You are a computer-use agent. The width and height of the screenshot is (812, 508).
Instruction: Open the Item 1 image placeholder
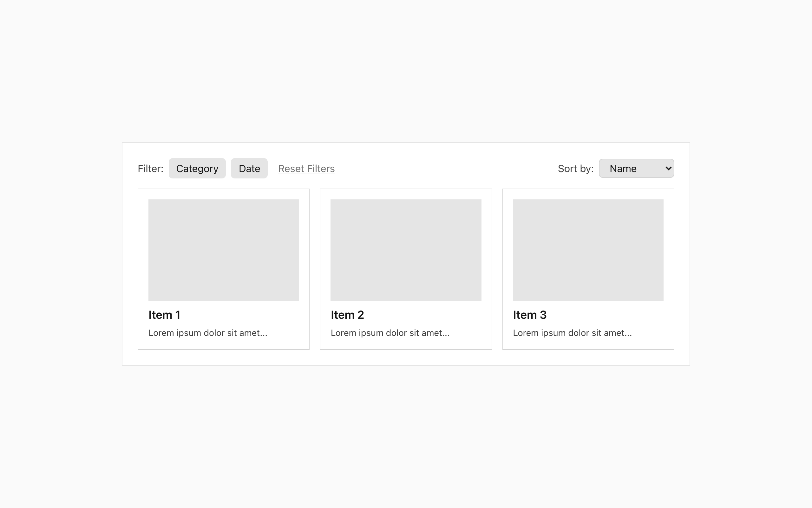(224, 250)
